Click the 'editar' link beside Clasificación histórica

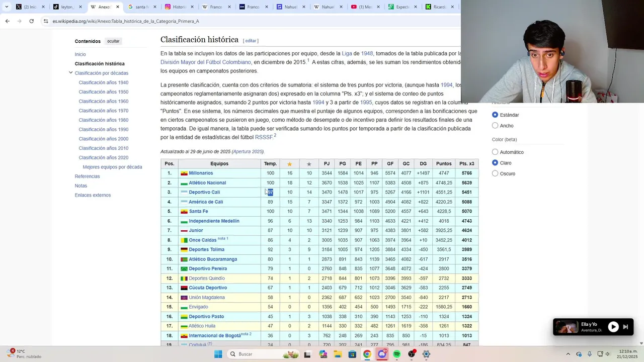(251, 41)
